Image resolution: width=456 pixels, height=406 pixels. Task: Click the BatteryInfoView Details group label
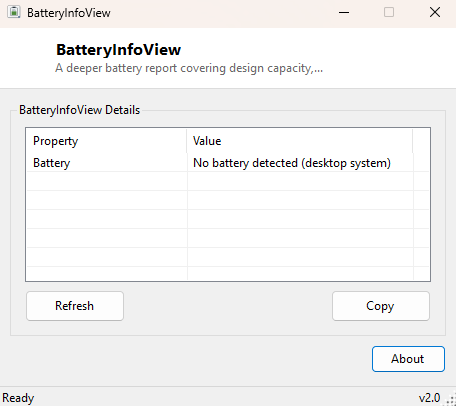pyautogui.click(x=79, y=110)
